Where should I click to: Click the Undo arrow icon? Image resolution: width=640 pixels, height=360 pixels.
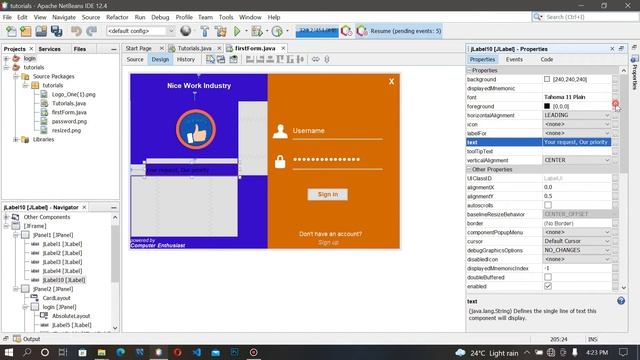pyautogui.click(x=76, y=31)
